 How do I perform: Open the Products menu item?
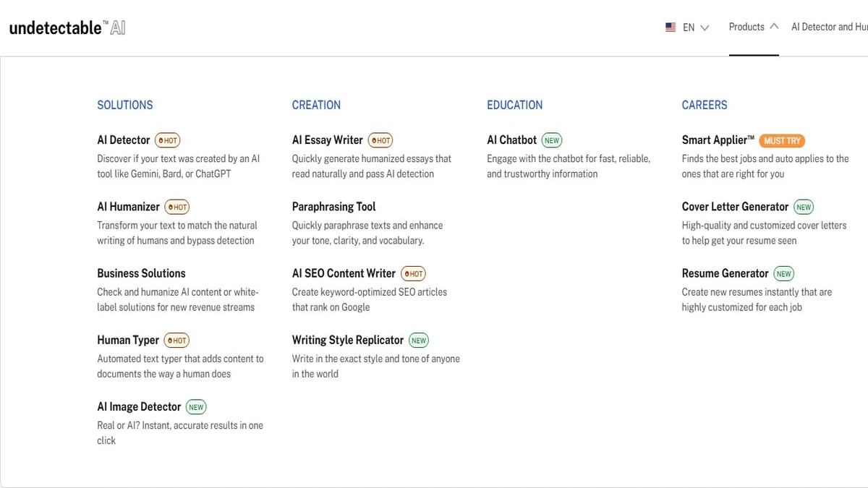click(x=746, y=27)
